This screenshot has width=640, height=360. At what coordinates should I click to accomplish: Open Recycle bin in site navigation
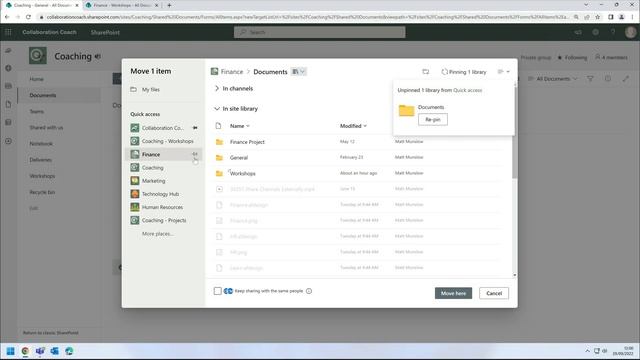42,192
